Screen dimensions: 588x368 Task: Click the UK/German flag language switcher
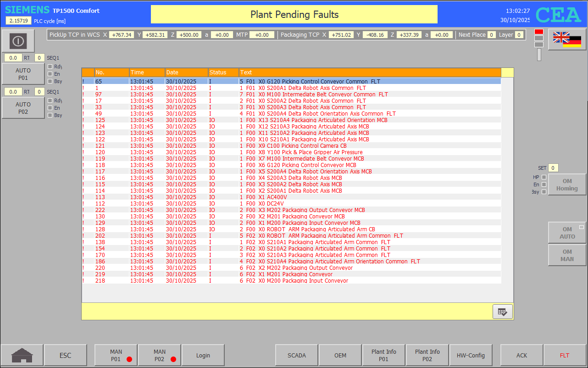(567, 39)
